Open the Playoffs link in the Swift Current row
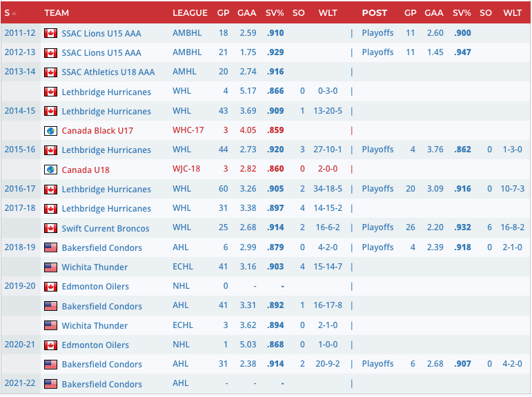 pos(377,227)
